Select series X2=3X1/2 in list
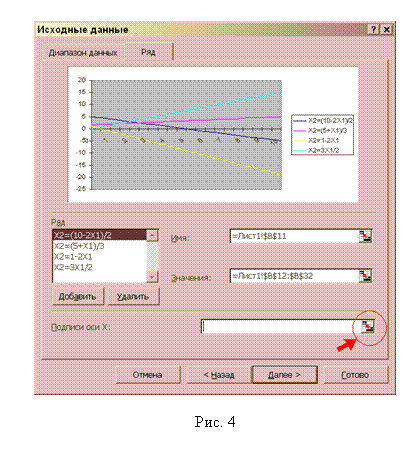This screenshot has width=405, height=455. pyautogui.click(x=100, y=267)
